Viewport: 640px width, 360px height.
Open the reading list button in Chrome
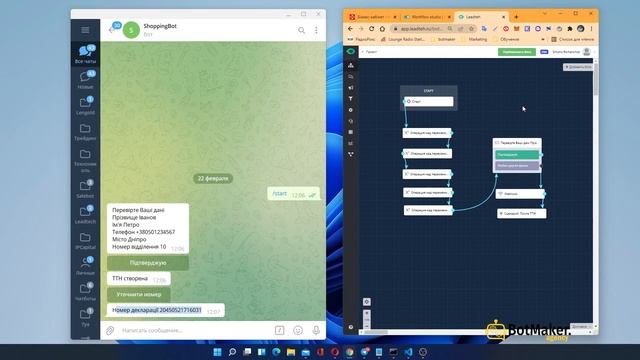click(x=572, y=39)
